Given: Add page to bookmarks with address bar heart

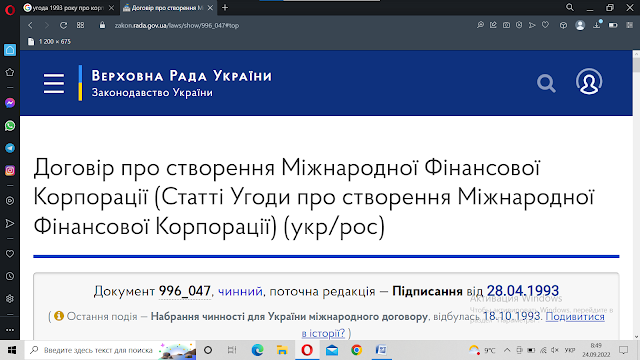Looking at the screenshot, I should 545,25.
